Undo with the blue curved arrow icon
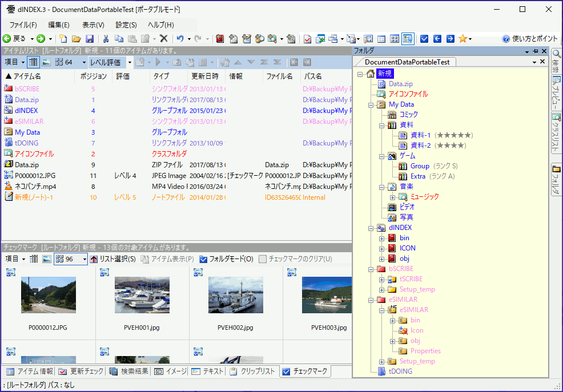 pos(180,39)
